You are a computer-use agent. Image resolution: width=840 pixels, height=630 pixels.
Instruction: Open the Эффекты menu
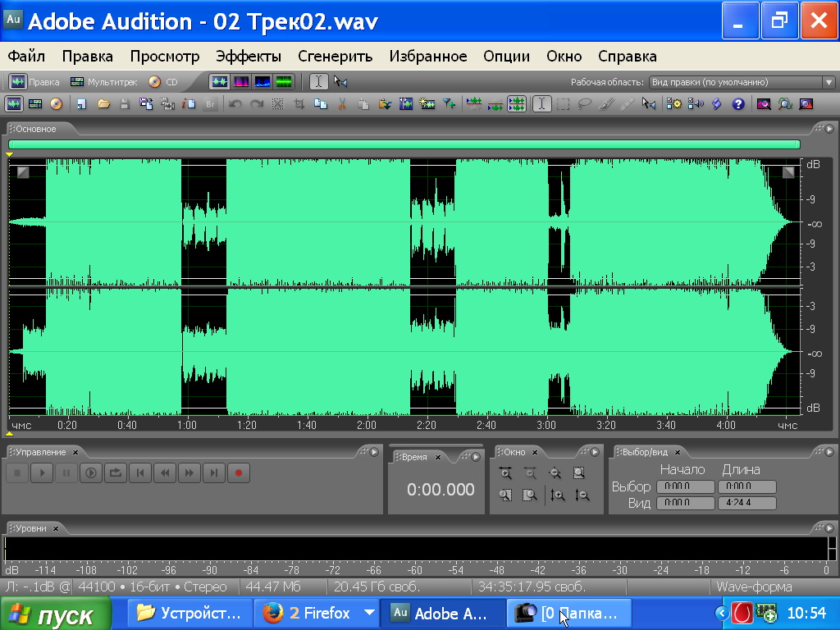tap(248, 57)
